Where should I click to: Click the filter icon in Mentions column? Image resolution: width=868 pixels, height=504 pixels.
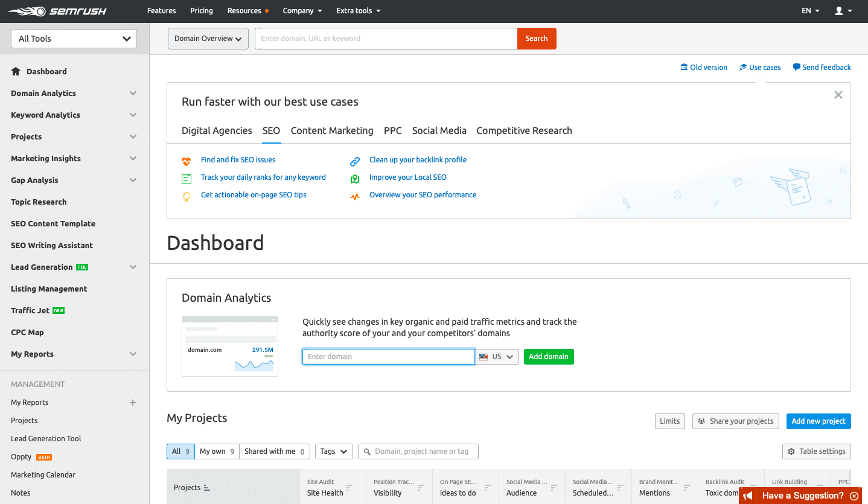[x=686, y=488]
